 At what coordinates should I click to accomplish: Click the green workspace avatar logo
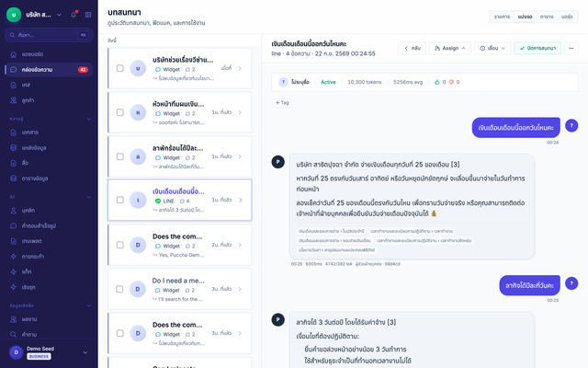point(14,15)
